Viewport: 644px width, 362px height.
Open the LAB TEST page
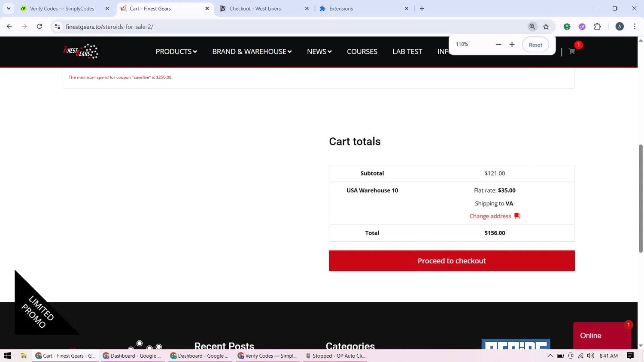(407, 51)
